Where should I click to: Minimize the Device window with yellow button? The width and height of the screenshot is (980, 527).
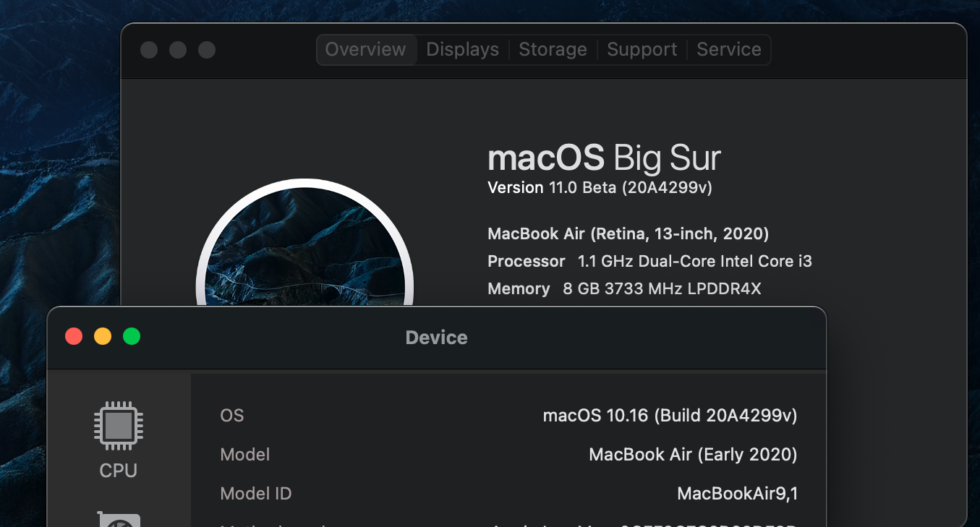pyautogui.click(x=103, y=336)
